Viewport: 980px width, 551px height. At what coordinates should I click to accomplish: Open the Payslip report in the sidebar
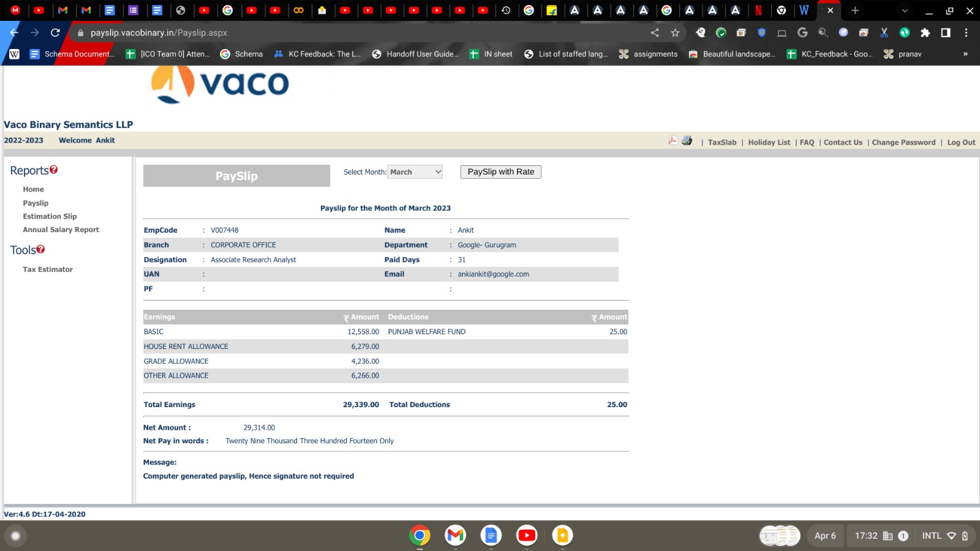click(x=36, y=203)
